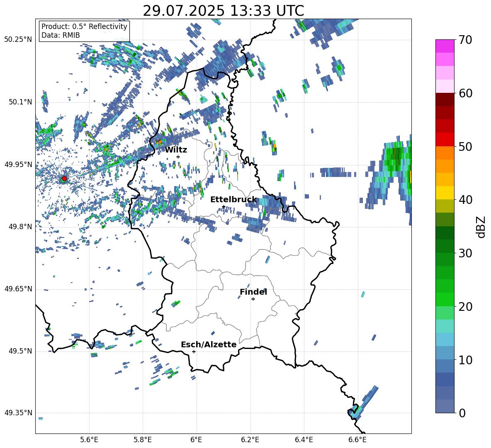Viewport: 491px width, 448px height.
Task: Click the dBZ colorbar axis label
Action: click(x=481, y=227)
